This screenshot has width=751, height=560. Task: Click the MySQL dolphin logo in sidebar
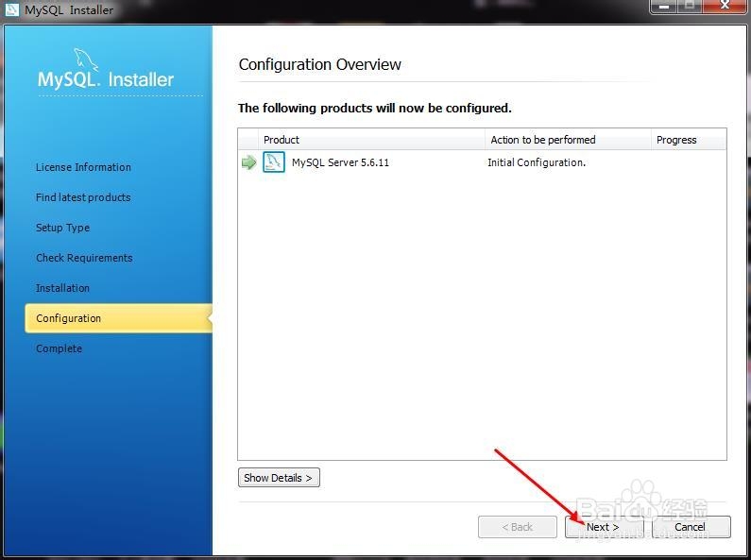tap(86, 59)
